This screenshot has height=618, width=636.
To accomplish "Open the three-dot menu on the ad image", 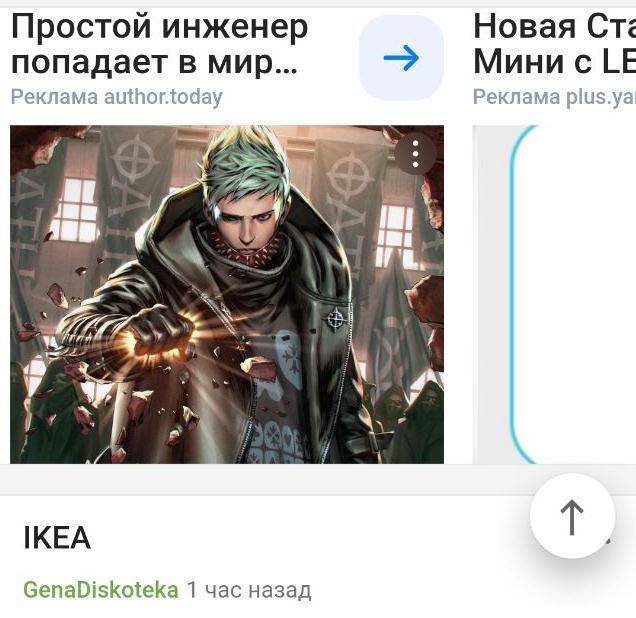I will [415, 154].
